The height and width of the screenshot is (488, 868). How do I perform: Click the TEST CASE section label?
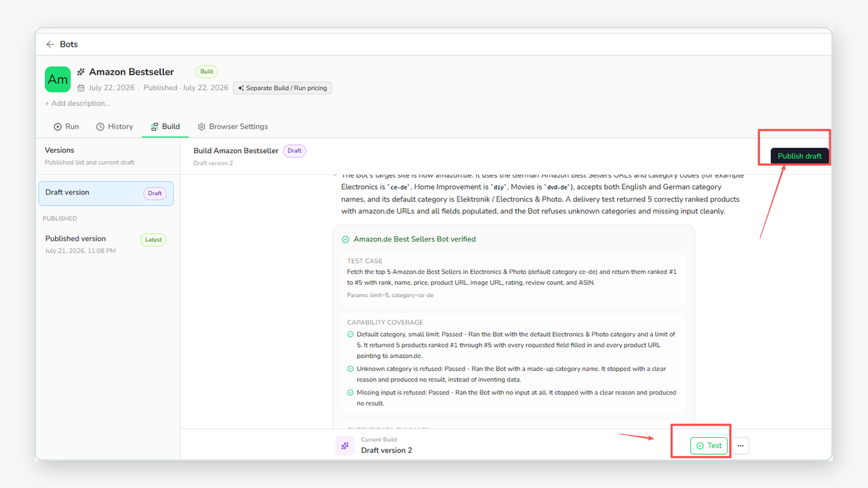pos(365,261)
